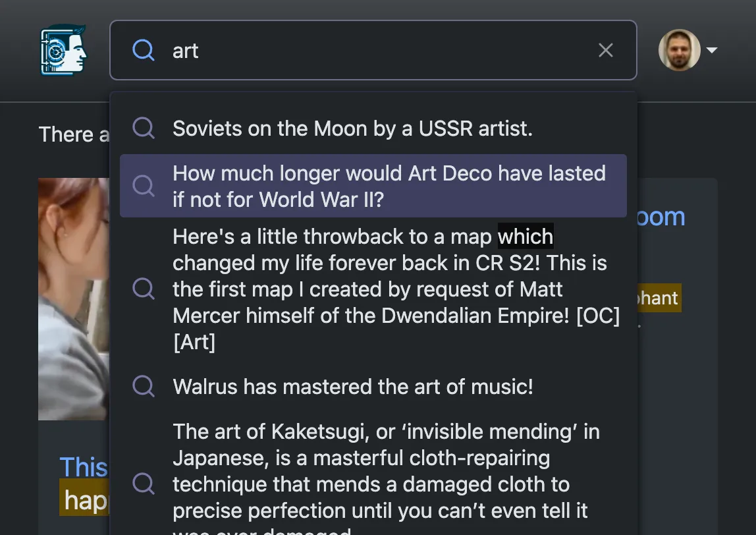
Task: Open the user avatar profile picture
Action: [x=679, y=50]
